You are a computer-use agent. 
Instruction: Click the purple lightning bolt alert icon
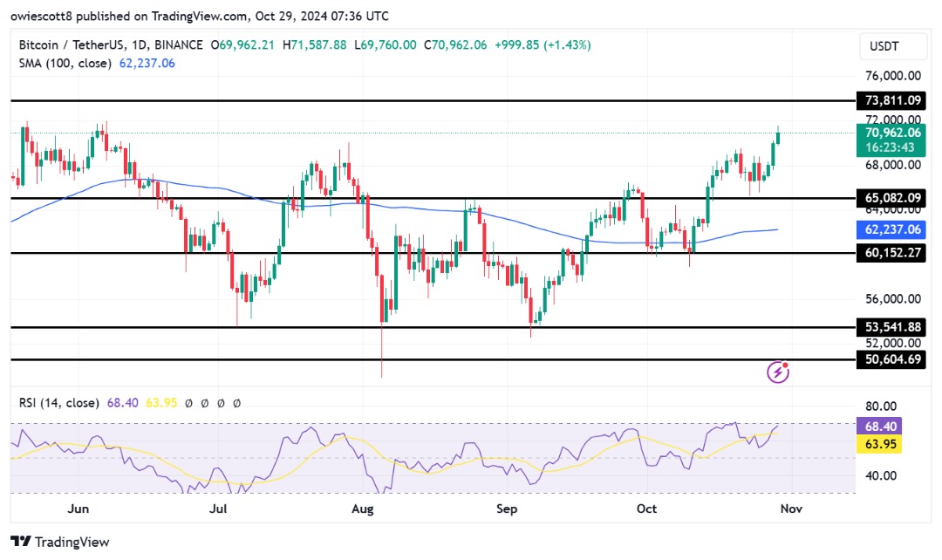778,372
